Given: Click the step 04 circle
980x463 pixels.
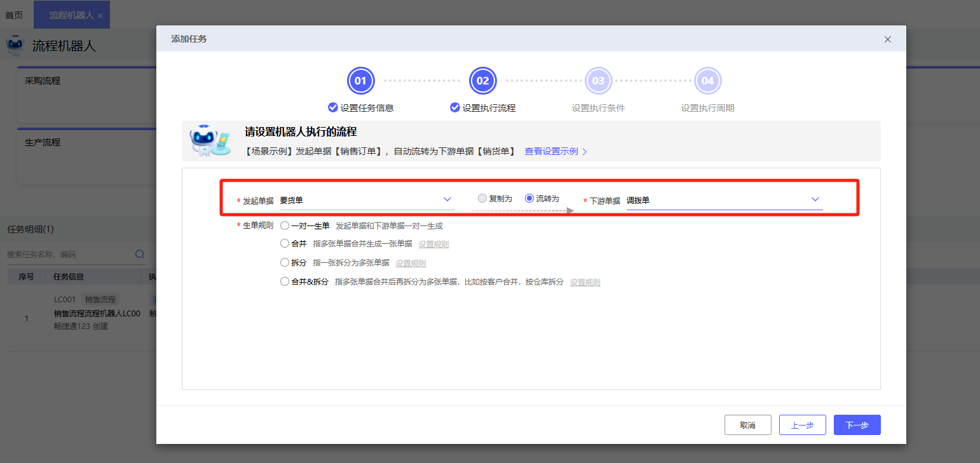Looking at the screenshot, I should (x=707, y=81).
